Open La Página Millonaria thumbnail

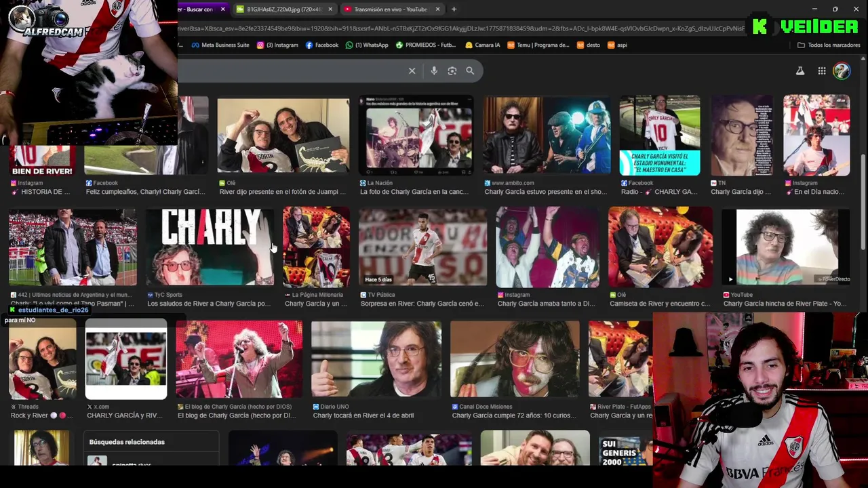coord(317,247)
